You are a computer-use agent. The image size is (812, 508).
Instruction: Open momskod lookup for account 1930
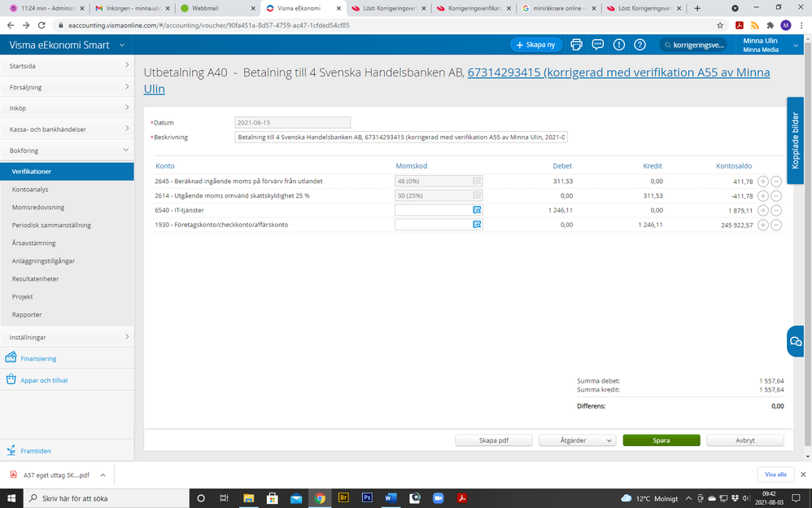(x=477, y=225)
